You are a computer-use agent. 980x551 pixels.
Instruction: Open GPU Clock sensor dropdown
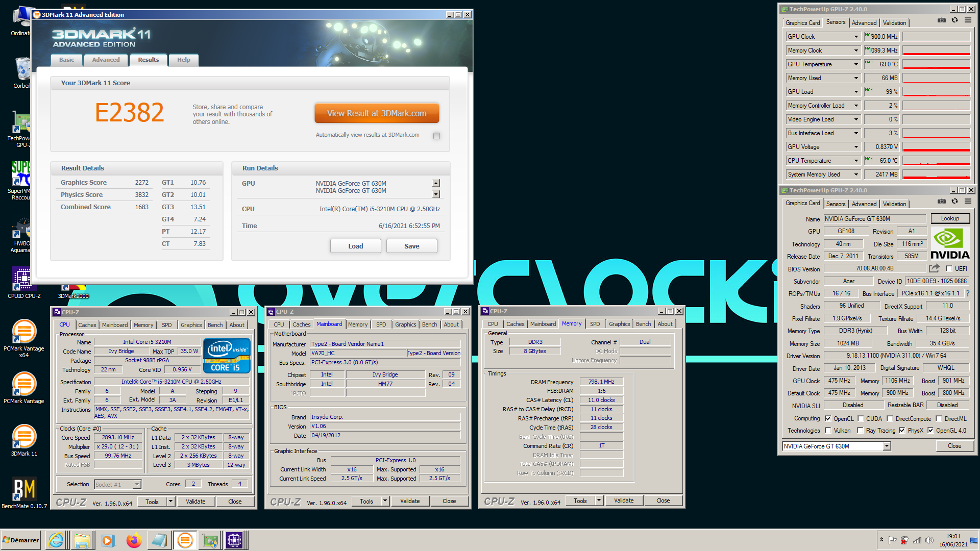(x=856, y=37)
